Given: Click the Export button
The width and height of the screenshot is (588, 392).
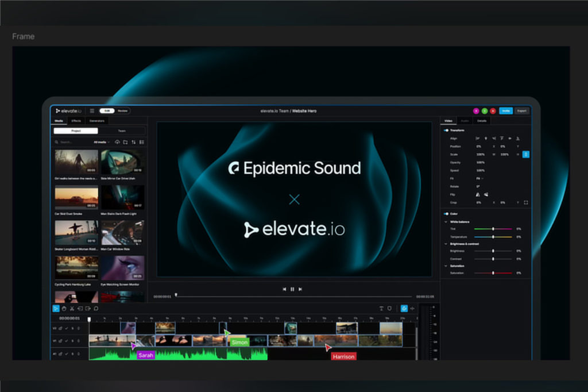Looking at the screenshot, I should click(x=521, y=111).
